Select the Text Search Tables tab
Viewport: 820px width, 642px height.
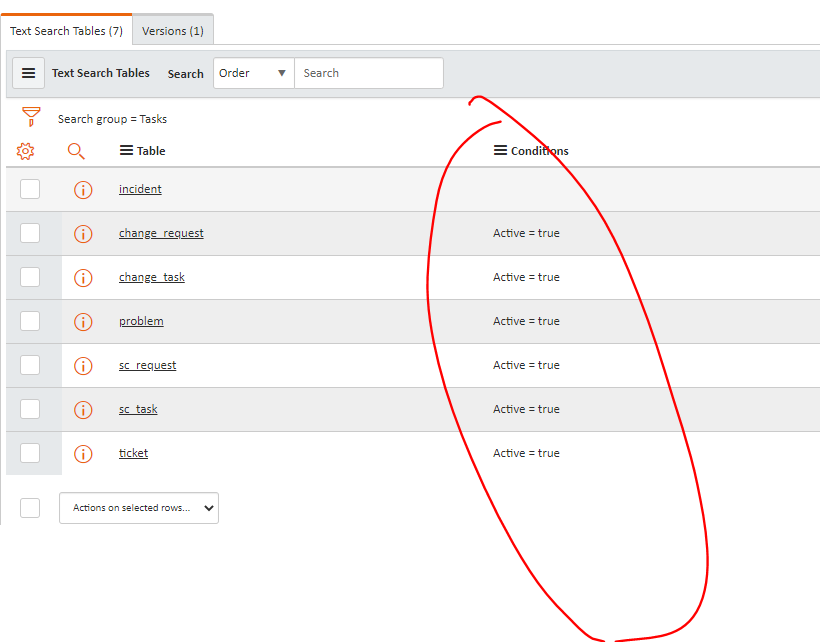pyautogui.click(x=66, y=30)
